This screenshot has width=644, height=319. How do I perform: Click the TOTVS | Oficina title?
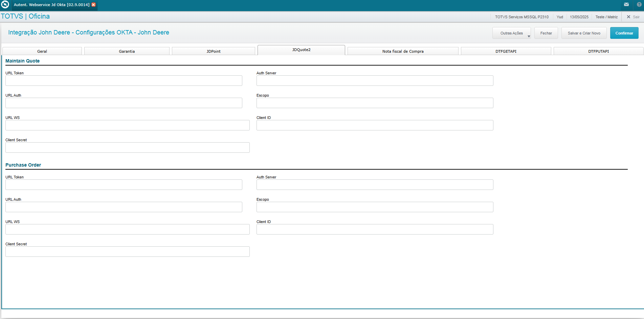coord(25,16)
